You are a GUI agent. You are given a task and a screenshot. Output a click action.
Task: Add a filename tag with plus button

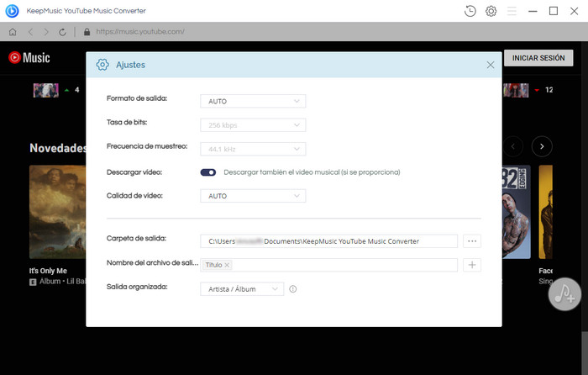click(472, 265)
